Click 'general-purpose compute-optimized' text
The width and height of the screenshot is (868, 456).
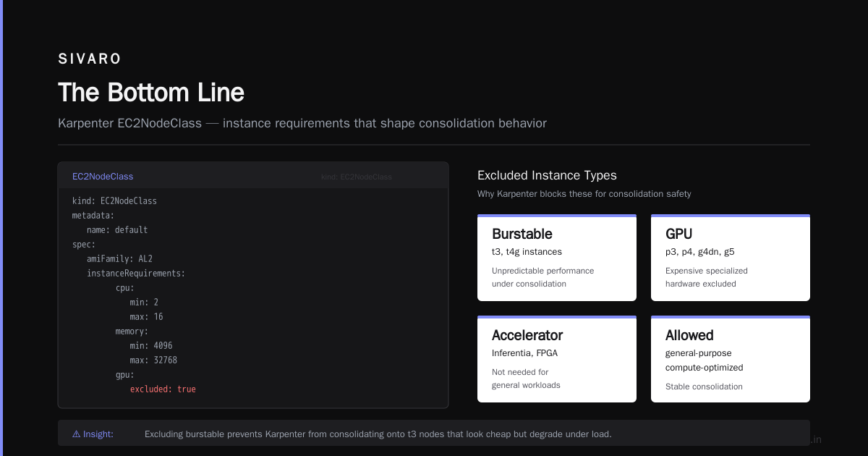point(705,360)
